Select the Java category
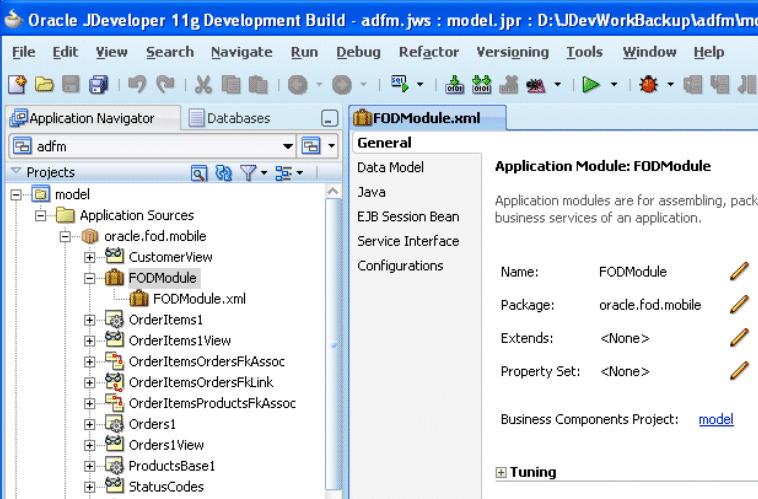Screen dimensions: 758x499 (371, 192)
